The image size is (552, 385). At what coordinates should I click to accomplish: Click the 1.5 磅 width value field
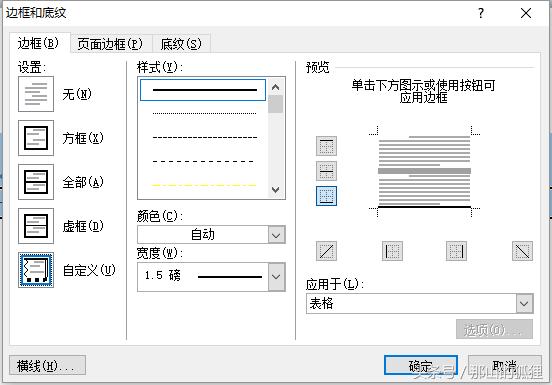(203, 277)
